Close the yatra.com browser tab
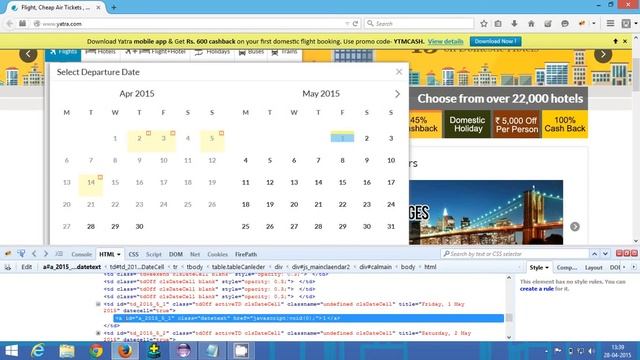Image resolution: width=640 pixels, height=360 pixels. 98,7
